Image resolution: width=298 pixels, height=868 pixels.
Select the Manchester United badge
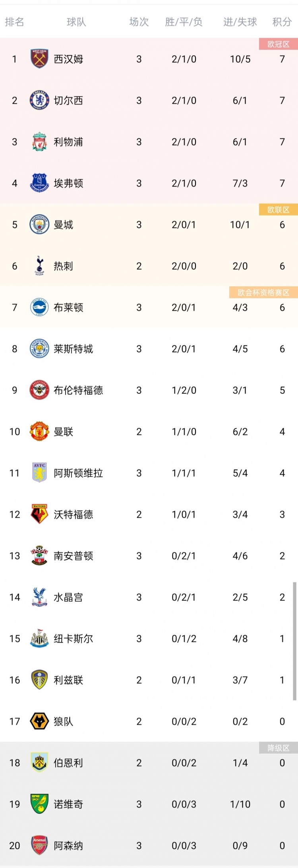[39, 432]
